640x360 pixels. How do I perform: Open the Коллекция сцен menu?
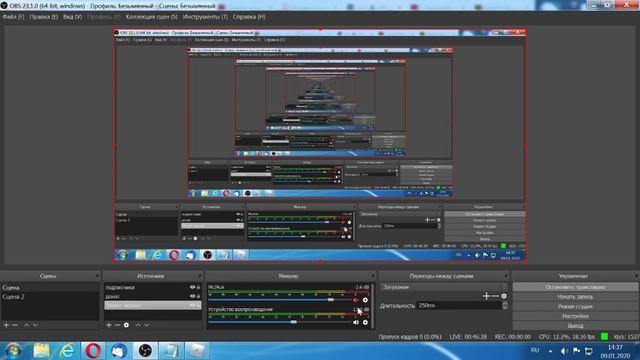pos(152,17)
